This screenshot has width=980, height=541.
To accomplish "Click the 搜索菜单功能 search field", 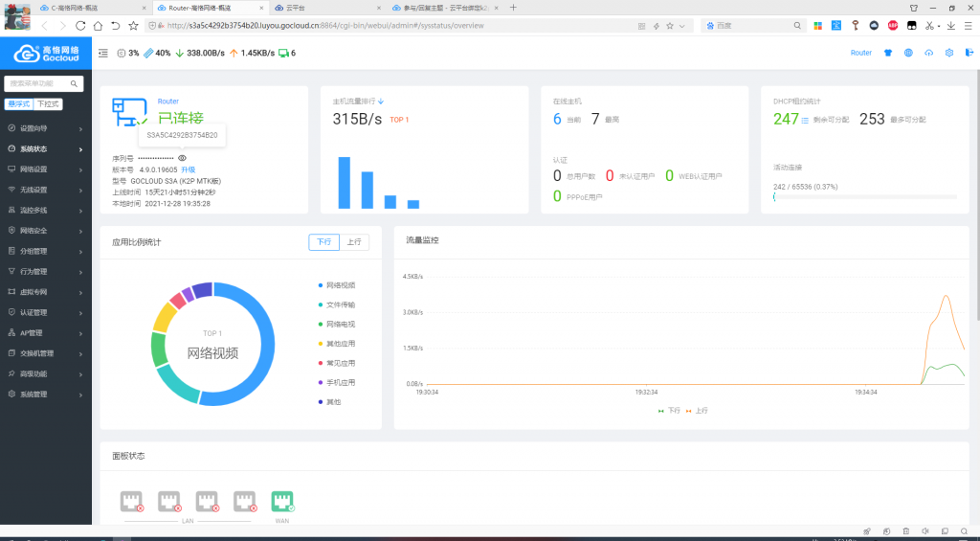I will coord(44,83).
